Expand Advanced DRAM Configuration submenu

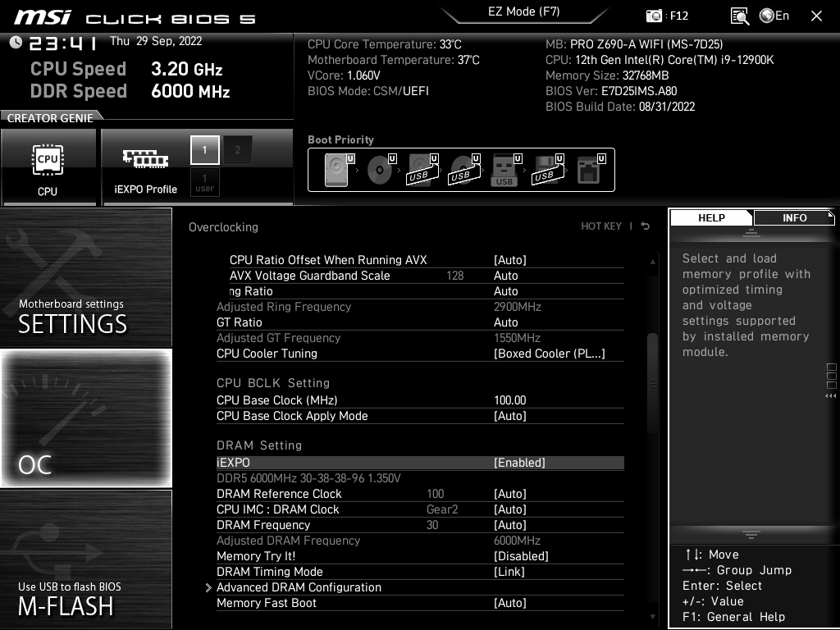(299, 587)
